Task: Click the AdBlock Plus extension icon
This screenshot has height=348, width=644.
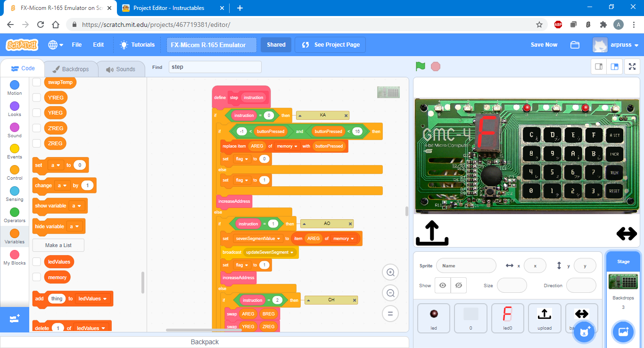Action: 558,25
